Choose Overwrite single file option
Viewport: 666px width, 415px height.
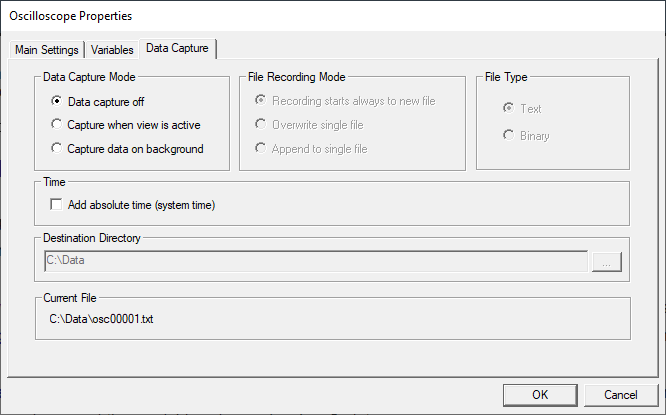263,125
